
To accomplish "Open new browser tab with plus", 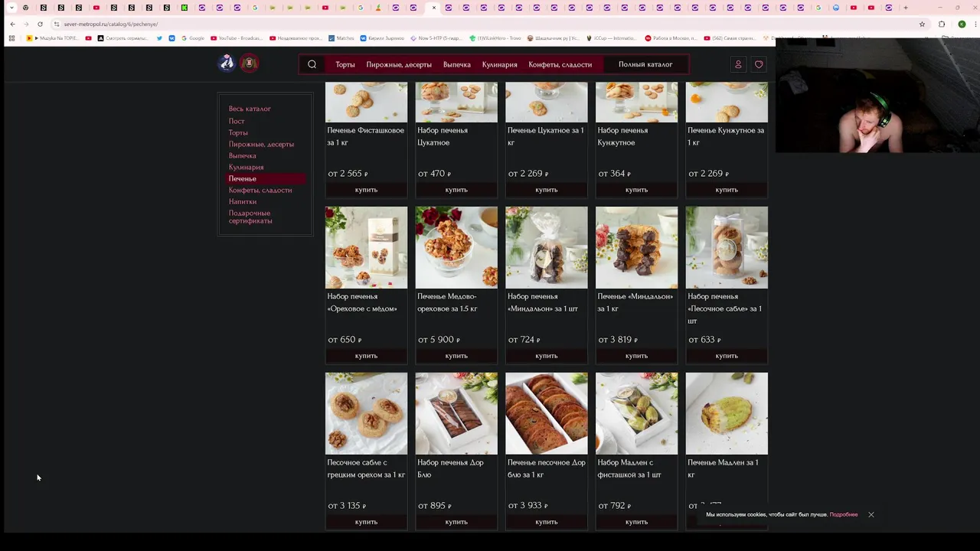I will [906, 8].
